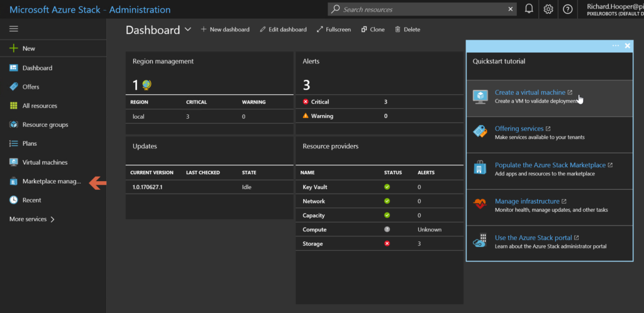Open the Richard.Hooper account menu

pos(614,9)
